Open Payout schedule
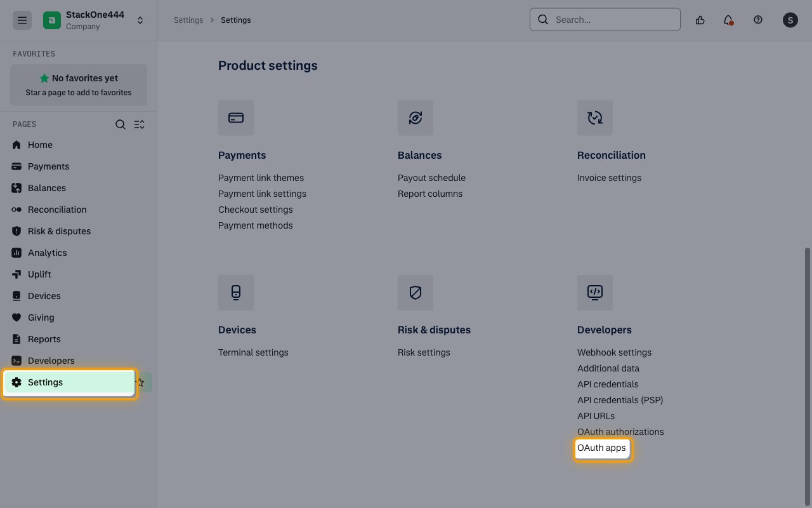This screenshot has height=508, width=812. point(431,178)
